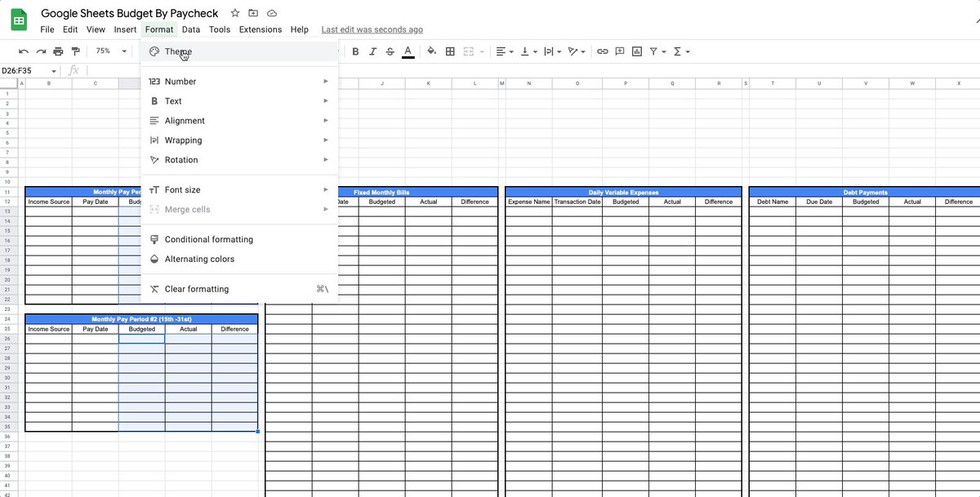This screenshot has height=497, width=980.
Task: Click the Name box showing D26:F35
Action: click(24, 71)
